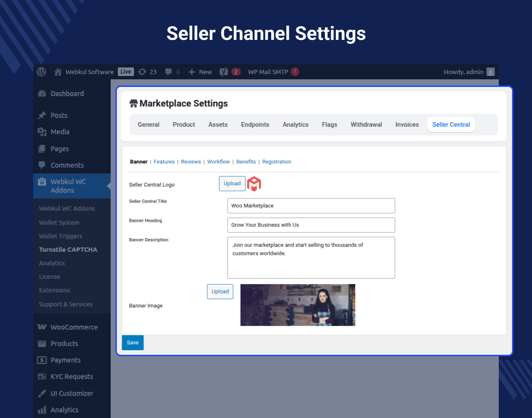This screenshot has width=532, height=418.
Task: Click the Media icon in sidebar
Action: point(42,132)
